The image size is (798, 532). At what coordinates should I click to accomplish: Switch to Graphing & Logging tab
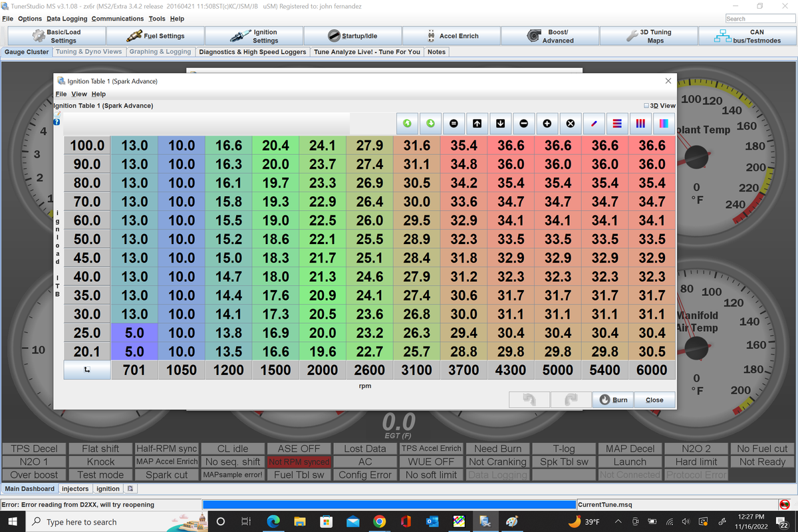click(160, 51)
